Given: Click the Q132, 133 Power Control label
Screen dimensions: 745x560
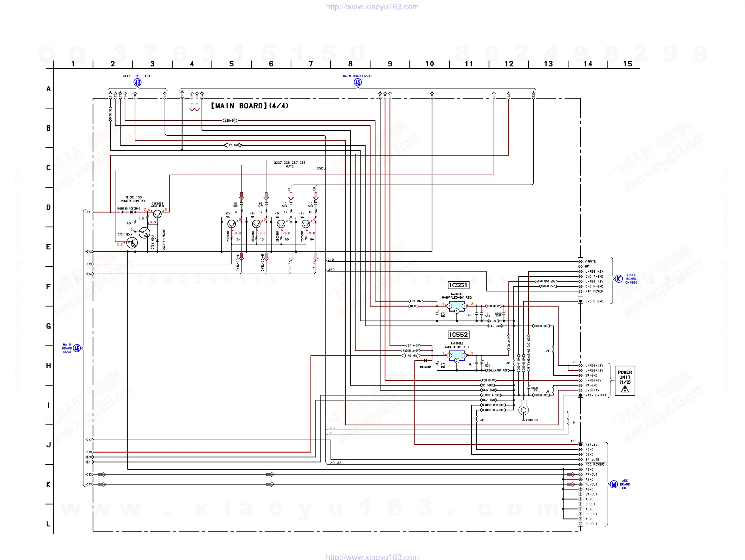Looking at the screenshot, I should 134,199.
